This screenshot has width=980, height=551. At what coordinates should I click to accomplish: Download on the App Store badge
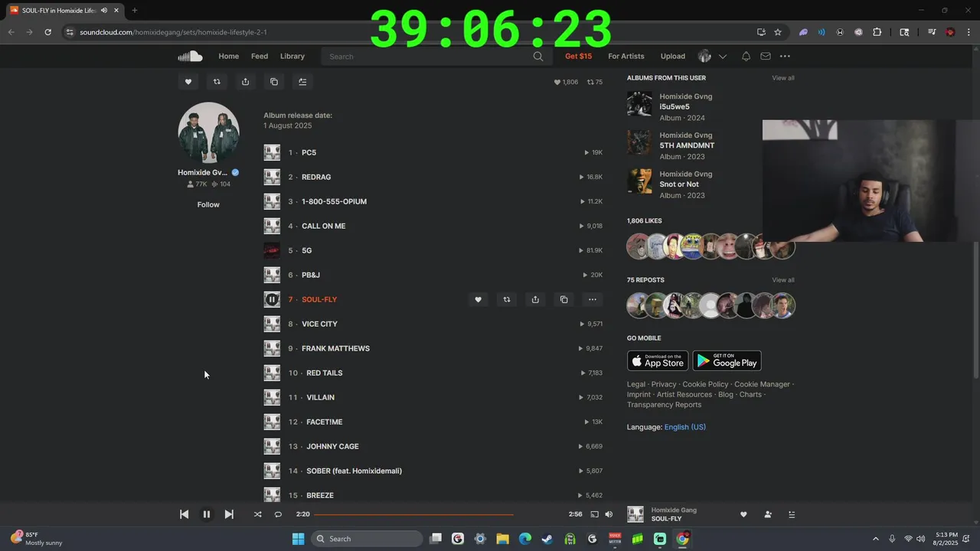coord(658,360)
